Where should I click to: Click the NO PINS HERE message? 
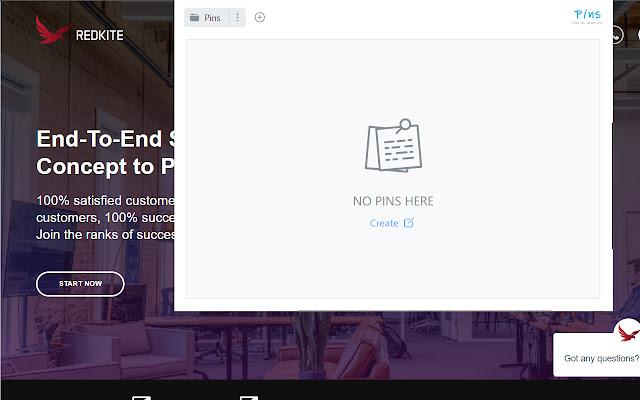click(x=393, y=201)
